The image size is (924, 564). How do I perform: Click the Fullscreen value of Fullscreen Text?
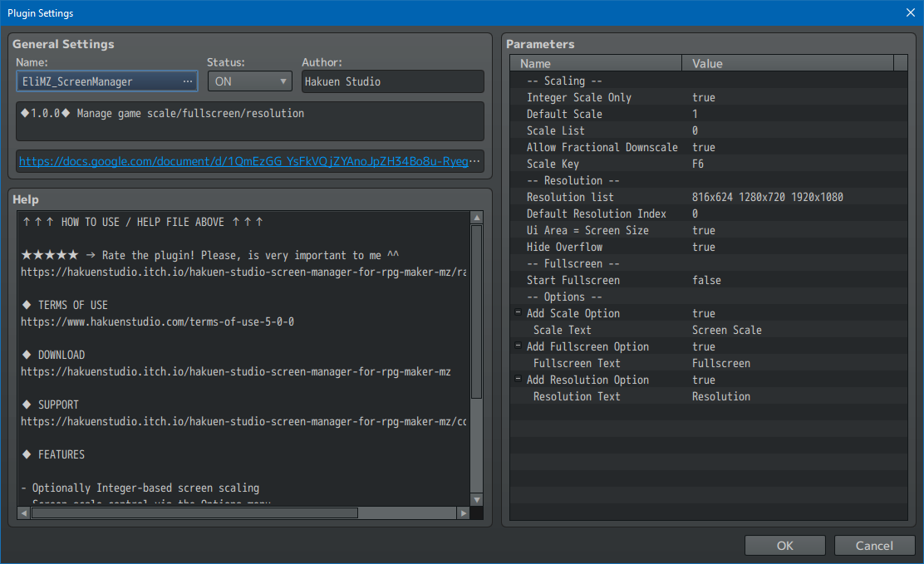[720, 363]
